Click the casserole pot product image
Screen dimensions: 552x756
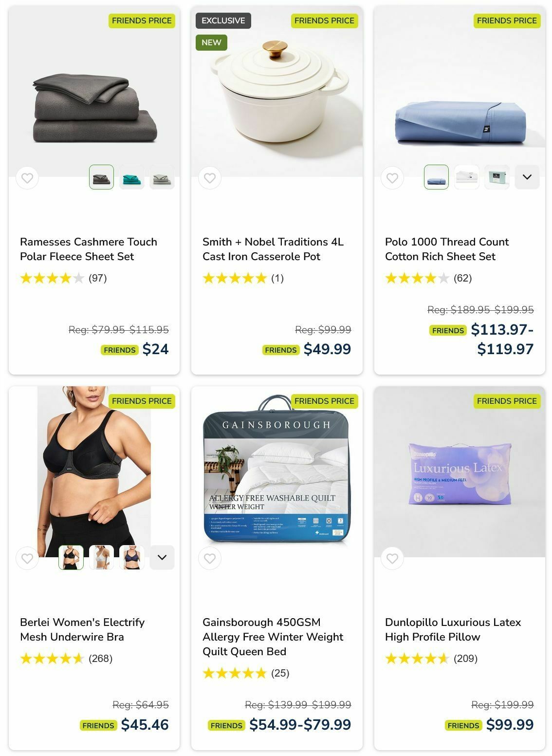(x=277, y=92)
